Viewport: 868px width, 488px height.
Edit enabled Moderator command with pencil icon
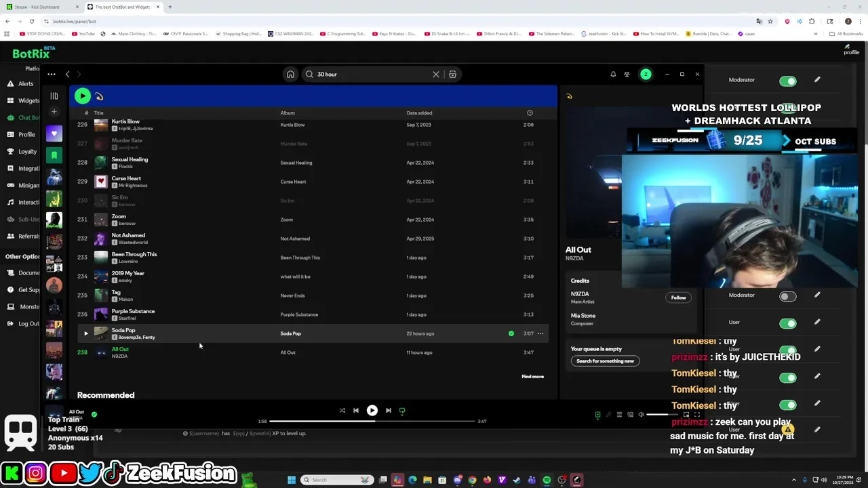click(817, 80)
